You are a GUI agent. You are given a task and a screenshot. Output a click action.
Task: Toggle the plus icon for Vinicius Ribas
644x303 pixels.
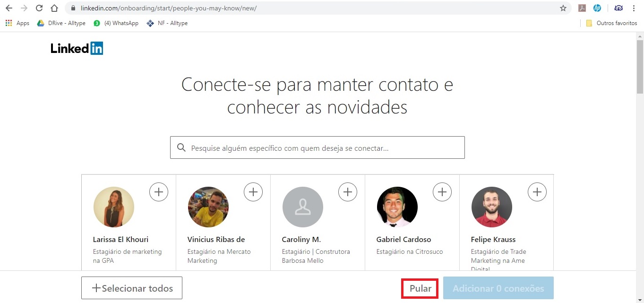tap(253, 192)
